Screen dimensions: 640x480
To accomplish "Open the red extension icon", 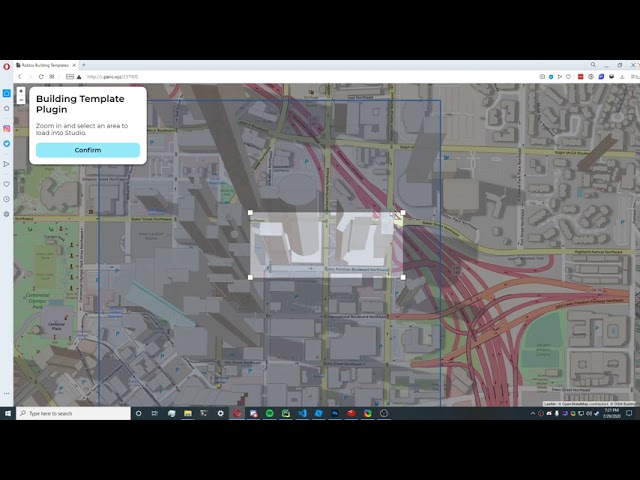I will (x=580, y=77).
